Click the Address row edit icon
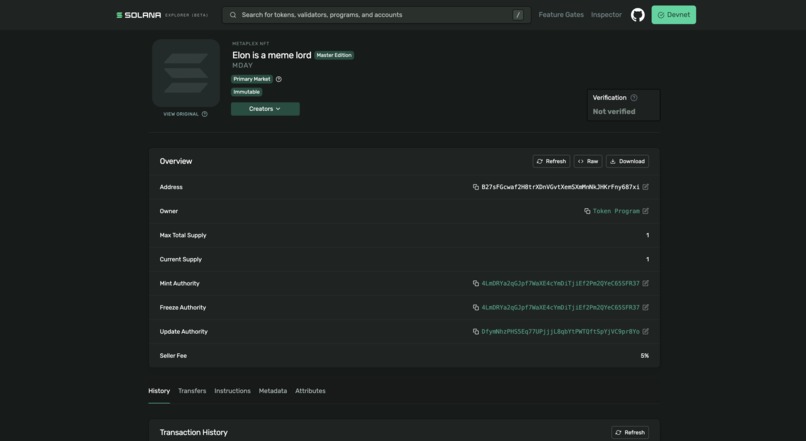Viewport: 806px width, 441px height. tap(646, 187)
